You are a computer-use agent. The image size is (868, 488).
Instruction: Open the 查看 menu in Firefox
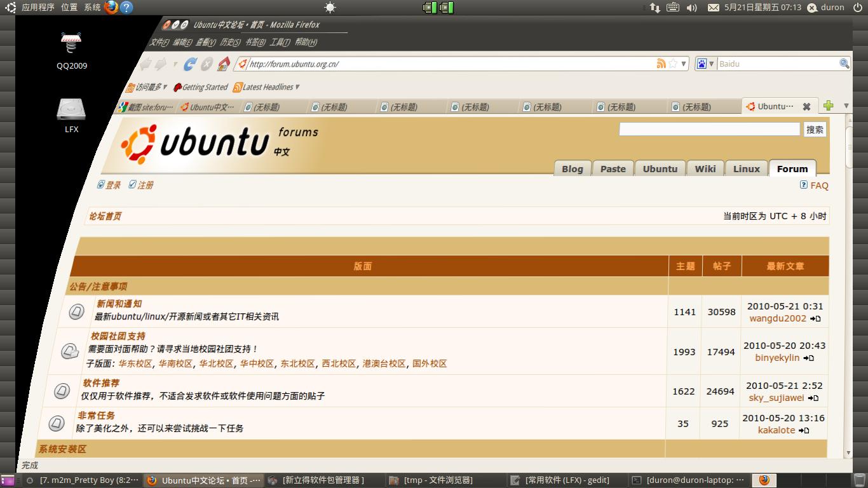[206, 43]
